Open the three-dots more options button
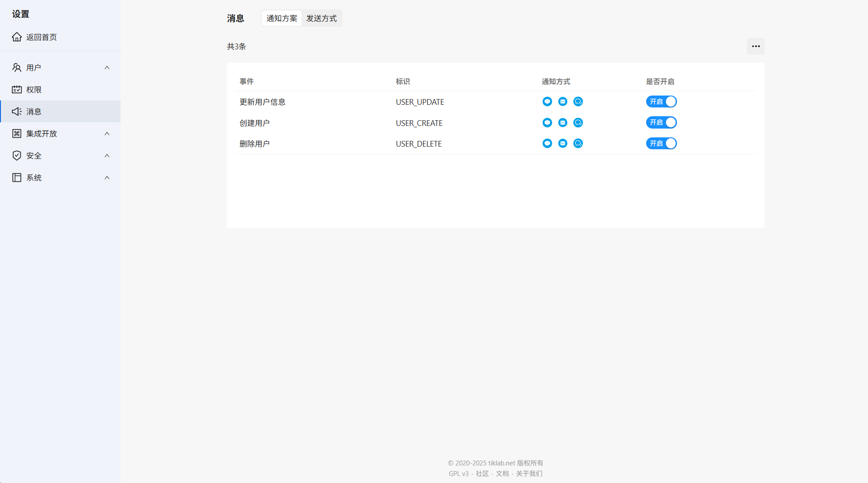This screenshot has height=483, width=868. point(755,46)
